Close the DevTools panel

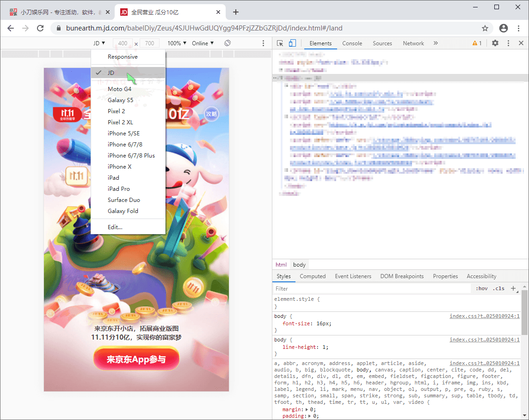(521, 43)
